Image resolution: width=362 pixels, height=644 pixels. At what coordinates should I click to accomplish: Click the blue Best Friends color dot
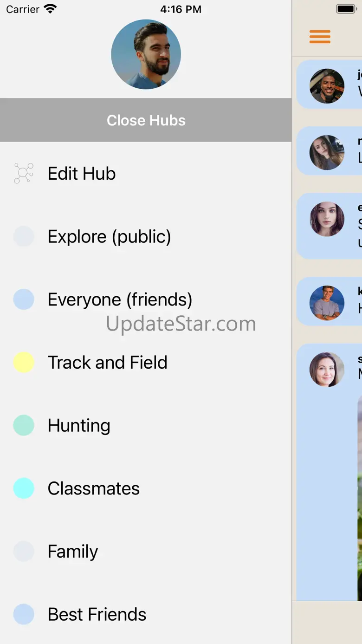click(24, 614)
